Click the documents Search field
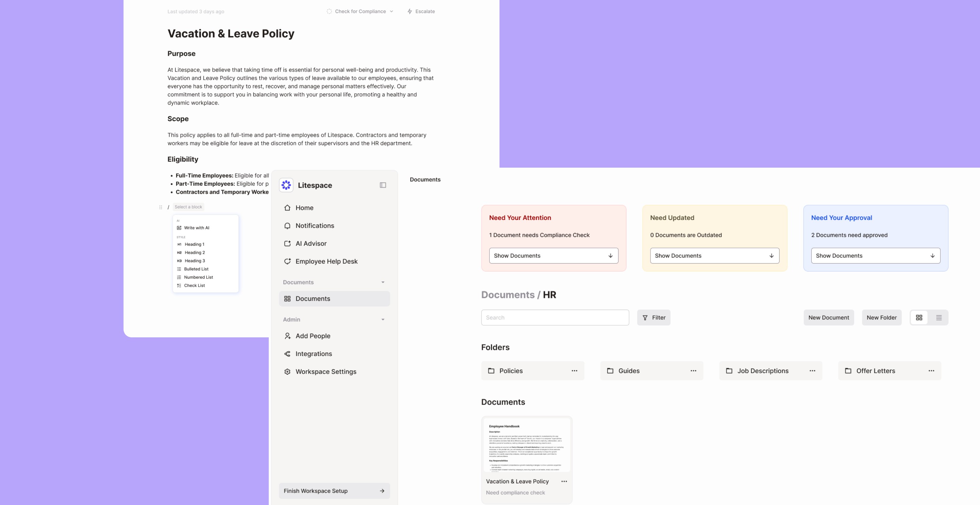The image size is (980, 505). coord(555,317)
